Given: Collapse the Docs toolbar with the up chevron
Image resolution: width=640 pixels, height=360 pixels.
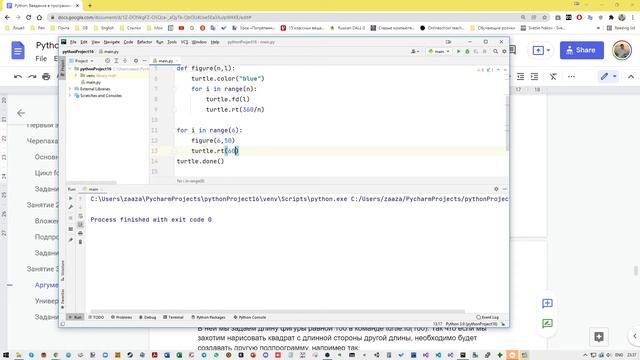Looking at the screenshot, I should (631, 76).
